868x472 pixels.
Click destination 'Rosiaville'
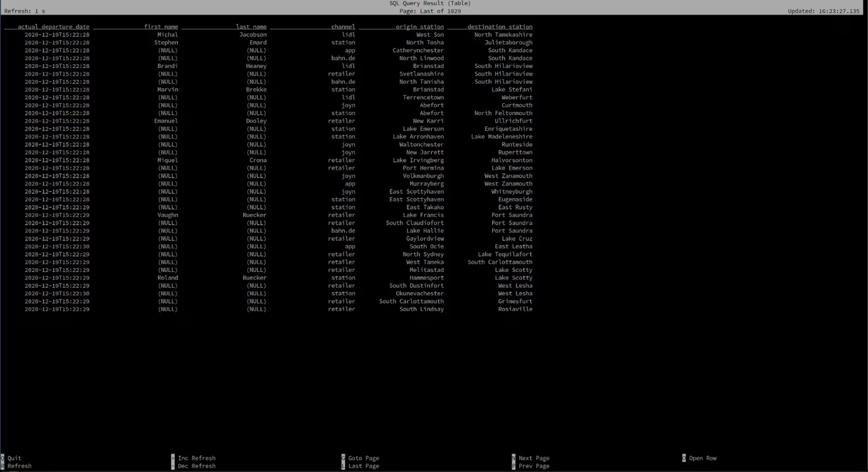pyautogui.click(x=515, y=309)
